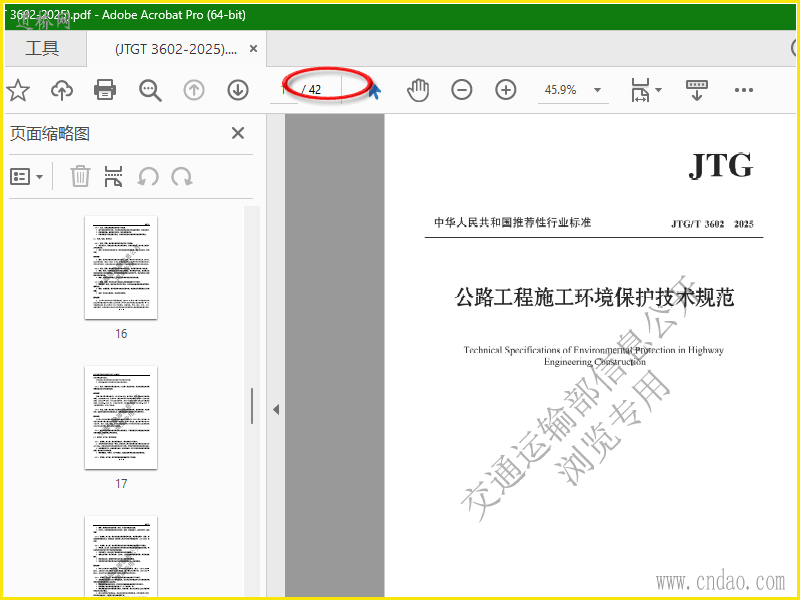The width and height of the screenshot is (800, 600).
Task: Expand the thumbnail options dropdown arrow
Action: [40, 177]
